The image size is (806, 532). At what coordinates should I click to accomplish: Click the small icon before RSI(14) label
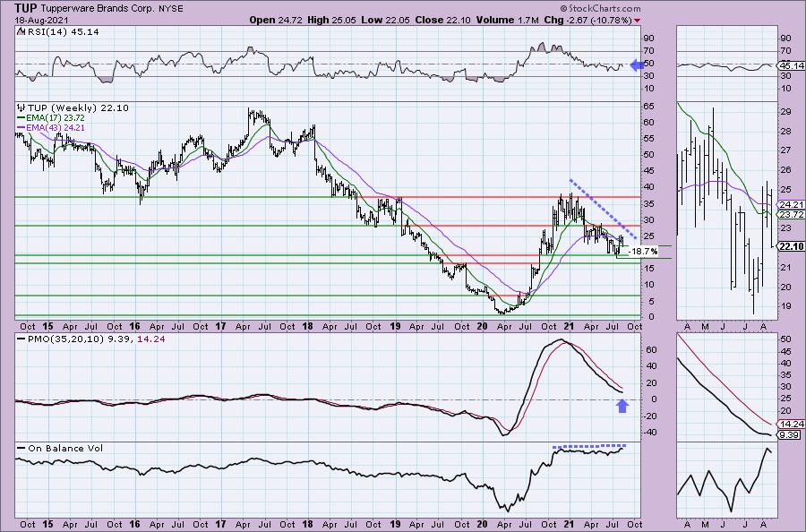[x=21, y=31]
